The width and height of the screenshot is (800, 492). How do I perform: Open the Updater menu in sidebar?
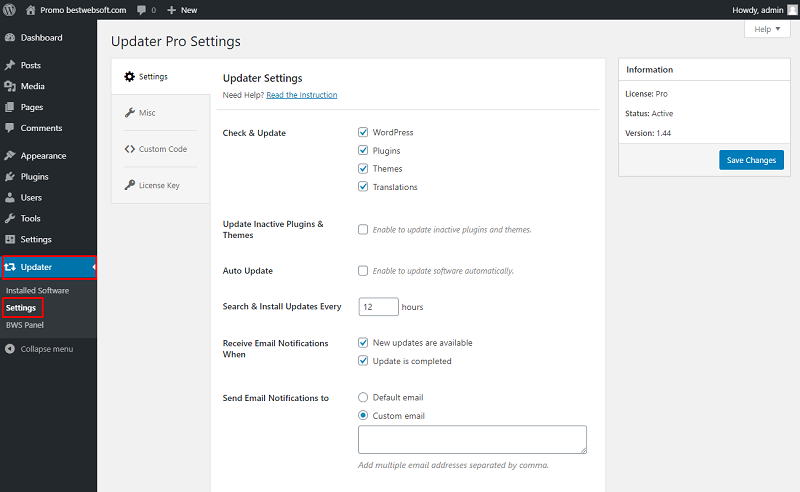(x=49, y=267)
